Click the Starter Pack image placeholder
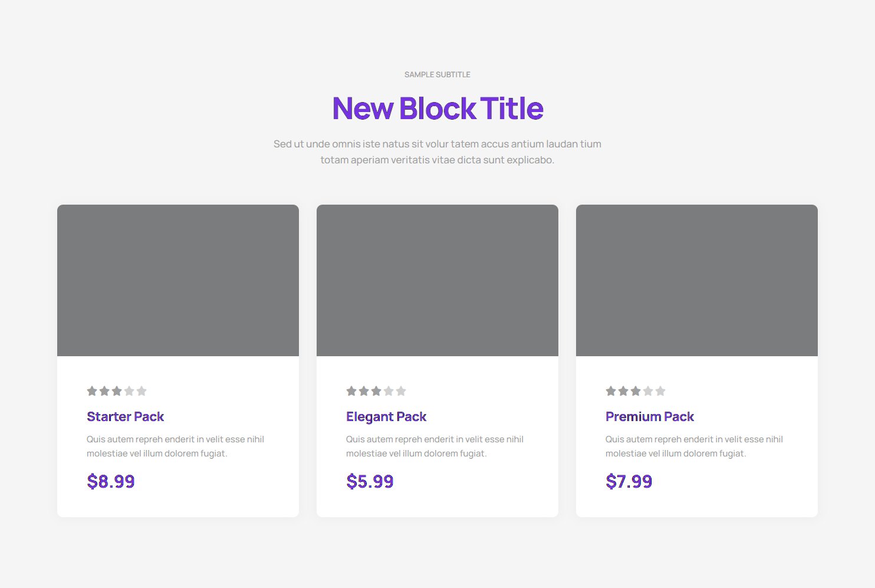The height and width of the screenshot is (588, 875). [x=178, y=280]
